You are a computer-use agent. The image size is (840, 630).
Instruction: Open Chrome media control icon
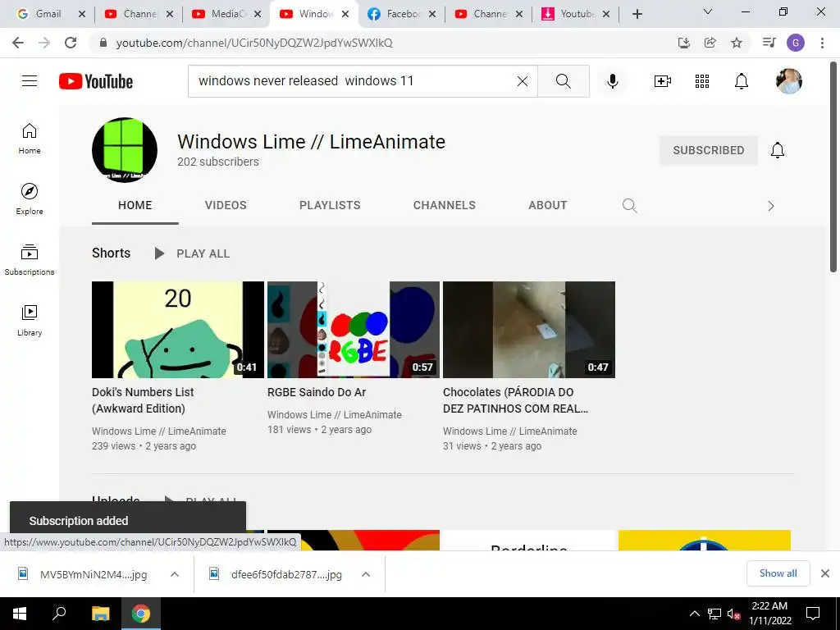(x=769, y=43)
